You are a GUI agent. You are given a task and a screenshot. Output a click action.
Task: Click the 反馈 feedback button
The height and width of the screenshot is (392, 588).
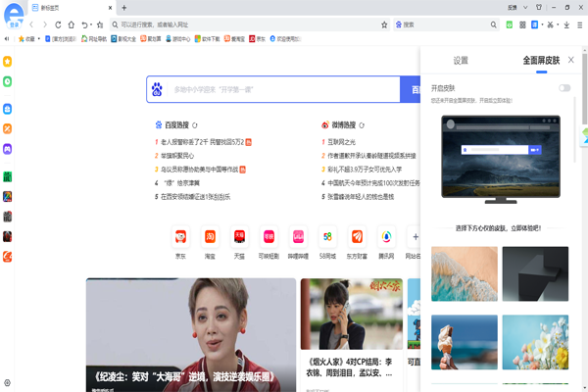tap(512, 8)
